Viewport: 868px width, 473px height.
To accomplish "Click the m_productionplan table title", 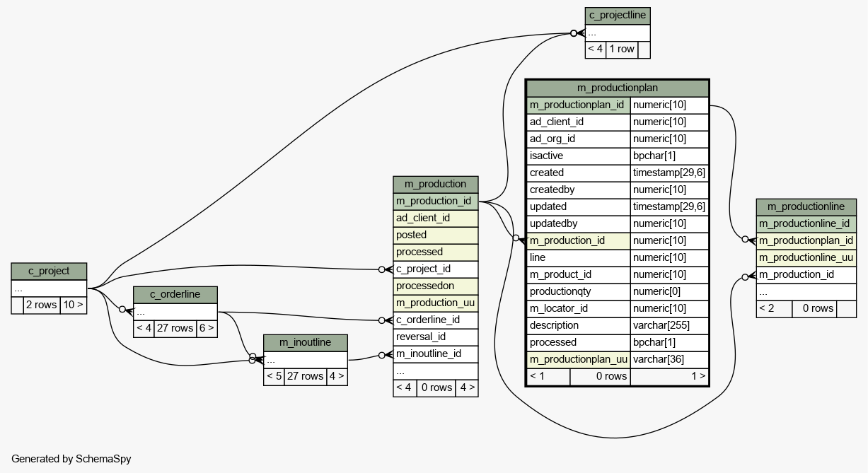I will click(x=617, y=88).
